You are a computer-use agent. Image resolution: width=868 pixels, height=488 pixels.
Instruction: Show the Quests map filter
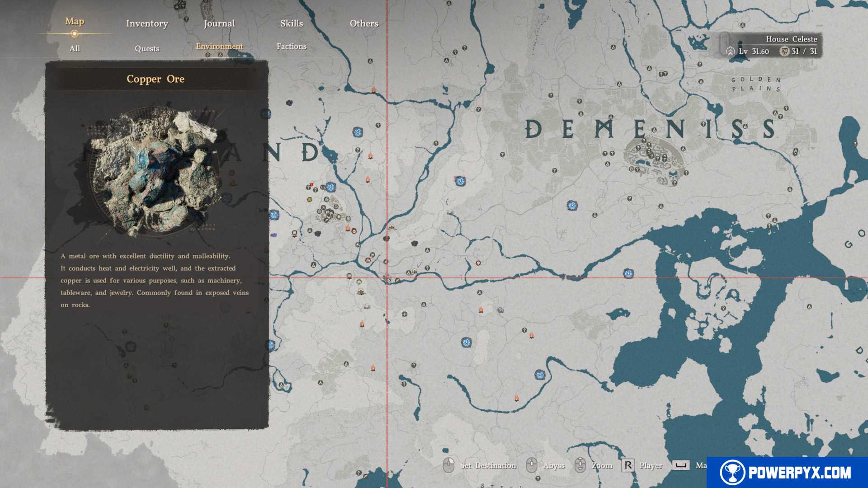coord(147,48)
